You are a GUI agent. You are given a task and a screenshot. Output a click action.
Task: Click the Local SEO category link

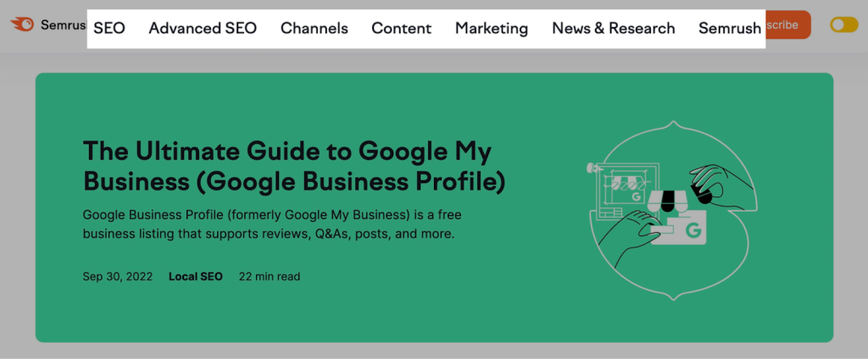point(196,276)
